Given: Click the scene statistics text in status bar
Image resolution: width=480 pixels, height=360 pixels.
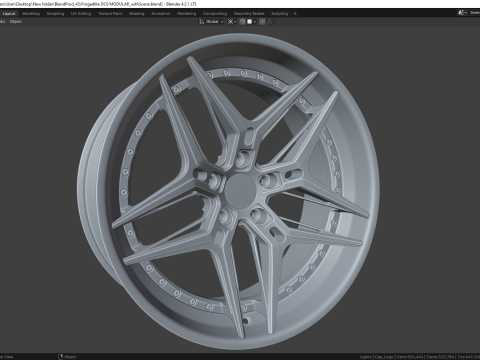Looking at the screenshot, I should (420, 357).
